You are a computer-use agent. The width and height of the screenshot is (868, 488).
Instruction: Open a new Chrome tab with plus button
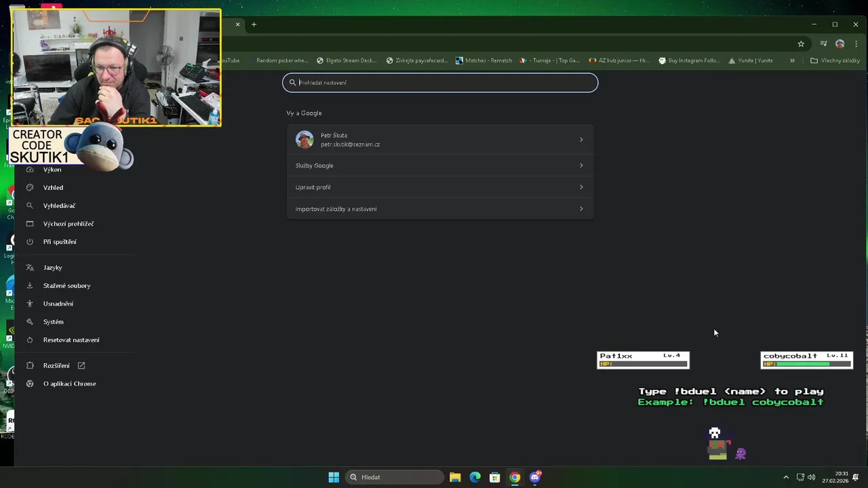[x=254, y=24]
